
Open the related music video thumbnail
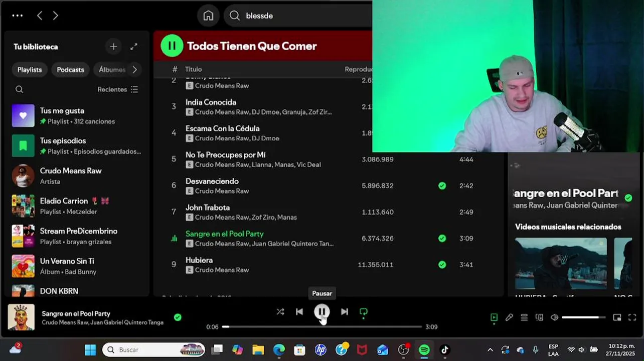(561, 264)
